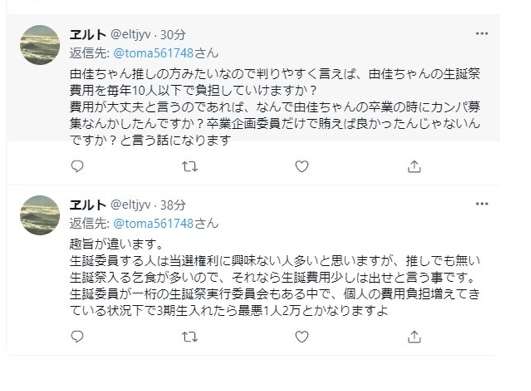
Task: Open more options on 30分 tweet
Action: tap(482, 34)
